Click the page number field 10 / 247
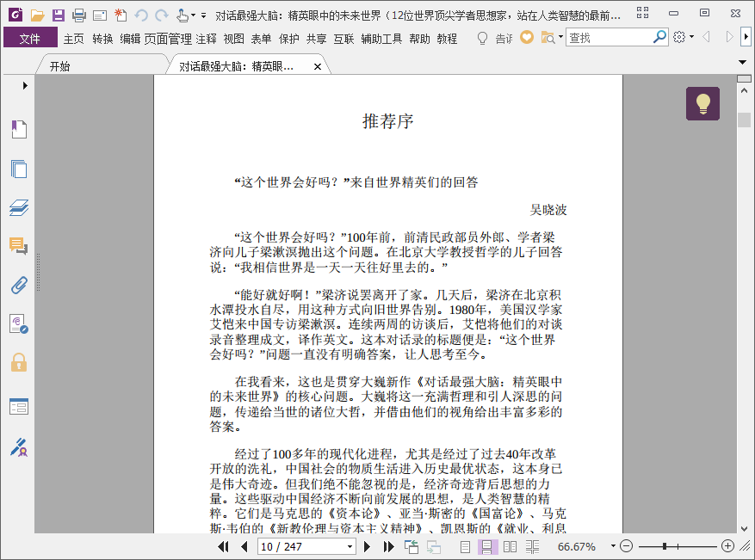 (x=301, y=546)
